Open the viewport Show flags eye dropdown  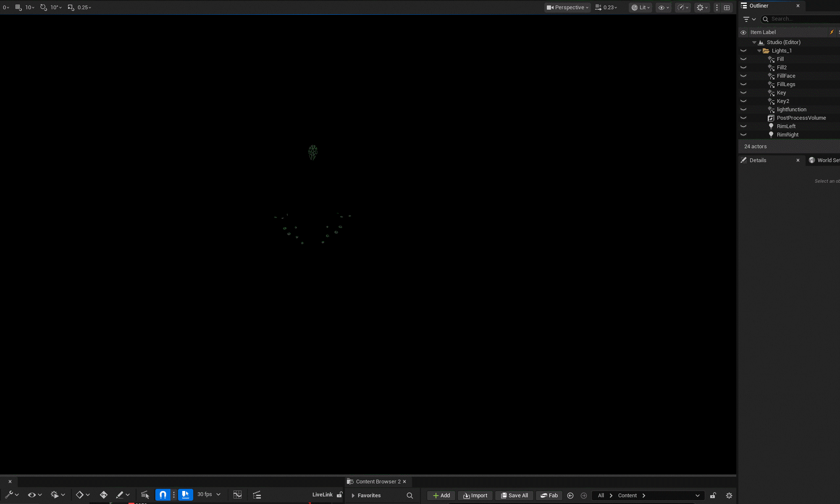point(663,8)
